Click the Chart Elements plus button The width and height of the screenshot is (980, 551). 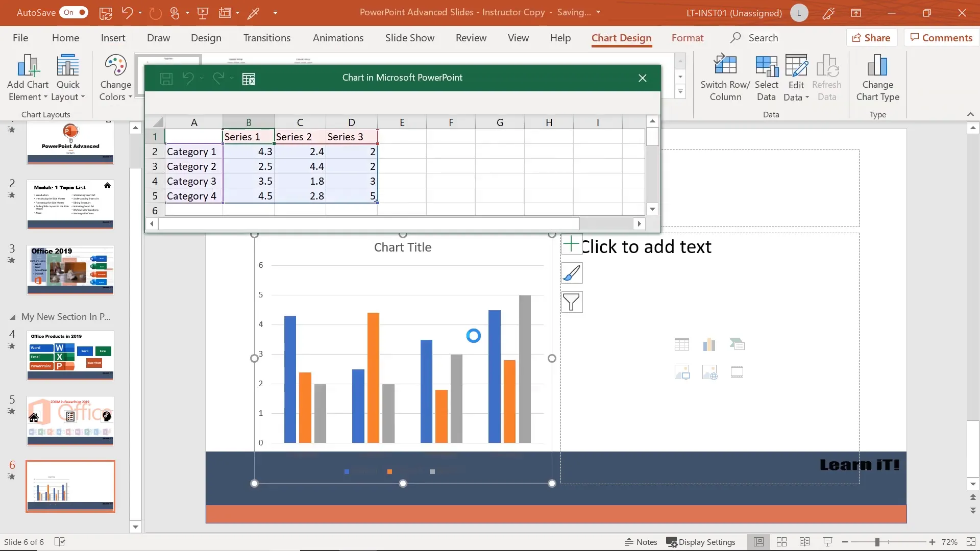pos(572,244)
